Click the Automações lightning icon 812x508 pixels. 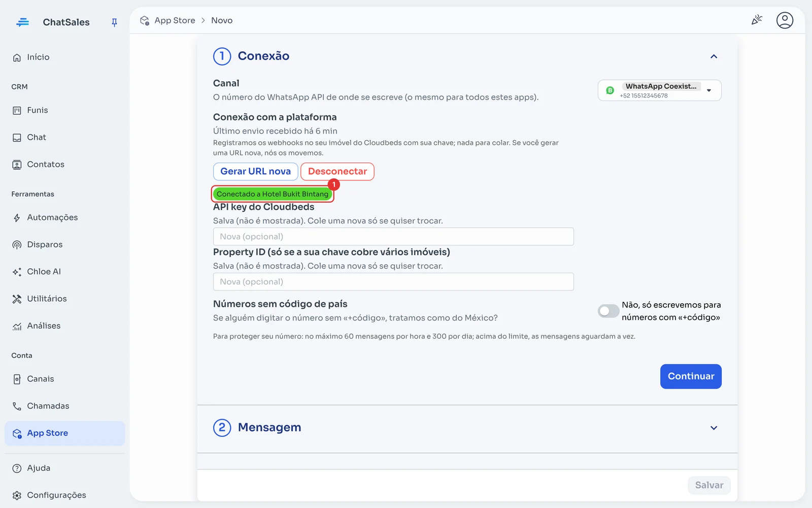coord(17,218)
